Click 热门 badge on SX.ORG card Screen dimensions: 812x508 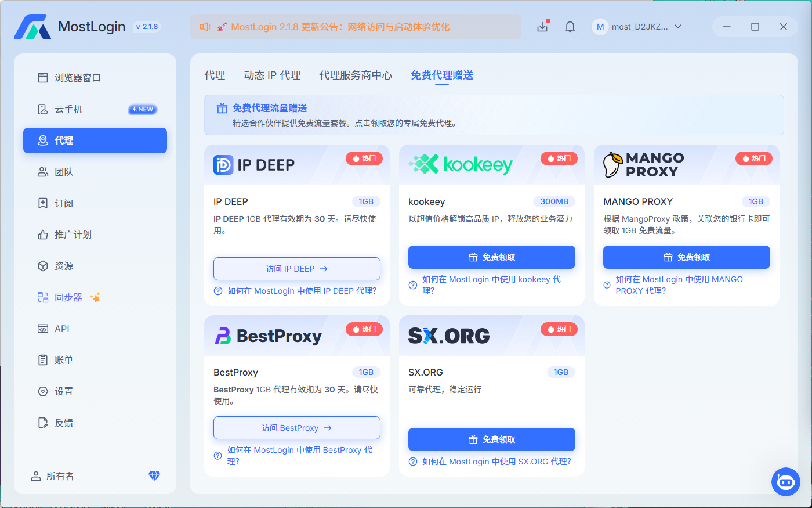[x=559, y=329]
